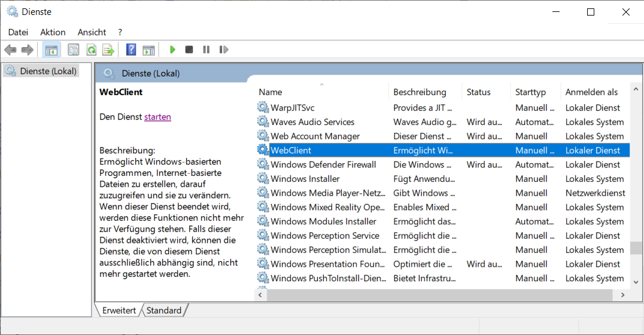Click 'Bietet Infrastru...' description cell
644x335 pixels.
tap(424, 278)
